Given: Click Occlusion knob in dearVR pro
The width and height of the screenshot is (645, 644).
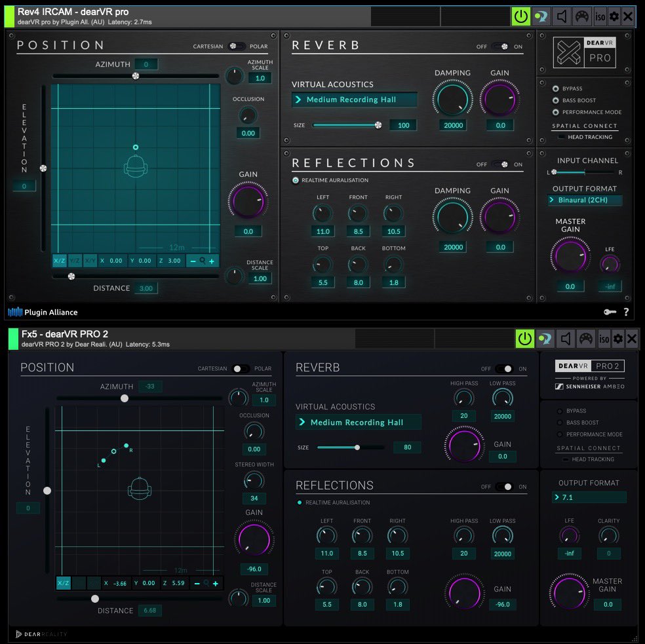Looking at the screenshot, I should 248,115.
